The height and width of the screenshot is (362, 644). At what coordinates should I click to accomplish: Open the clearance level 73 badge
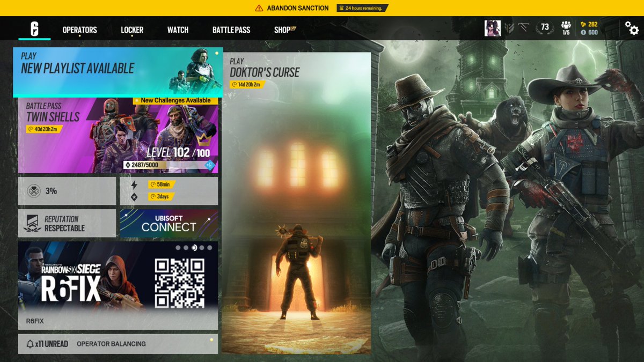pyautogui.click(x=545, y=28)
